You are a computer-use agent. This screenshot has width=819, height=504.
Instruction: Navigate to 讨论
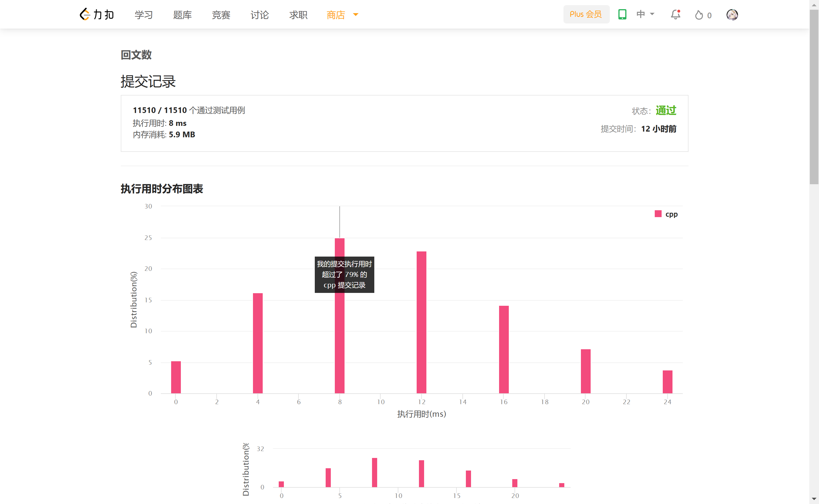[x=260, y=15]
